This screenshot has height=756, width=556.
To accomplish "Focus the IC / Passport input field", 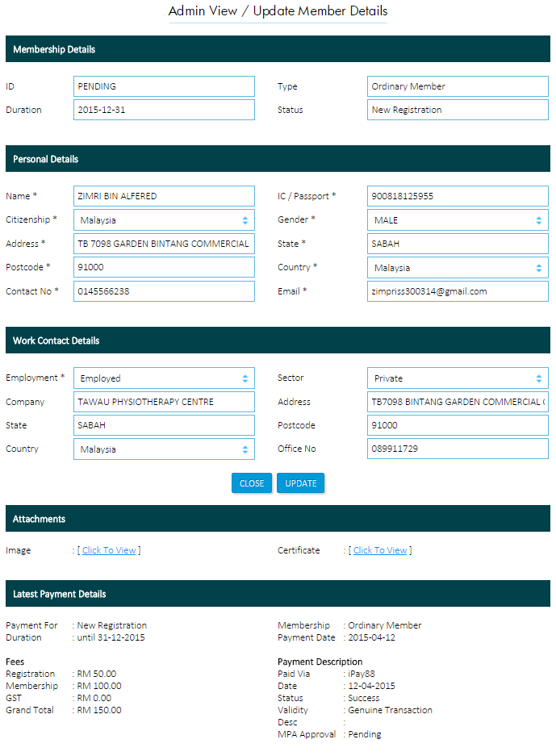I will (458, 196).
